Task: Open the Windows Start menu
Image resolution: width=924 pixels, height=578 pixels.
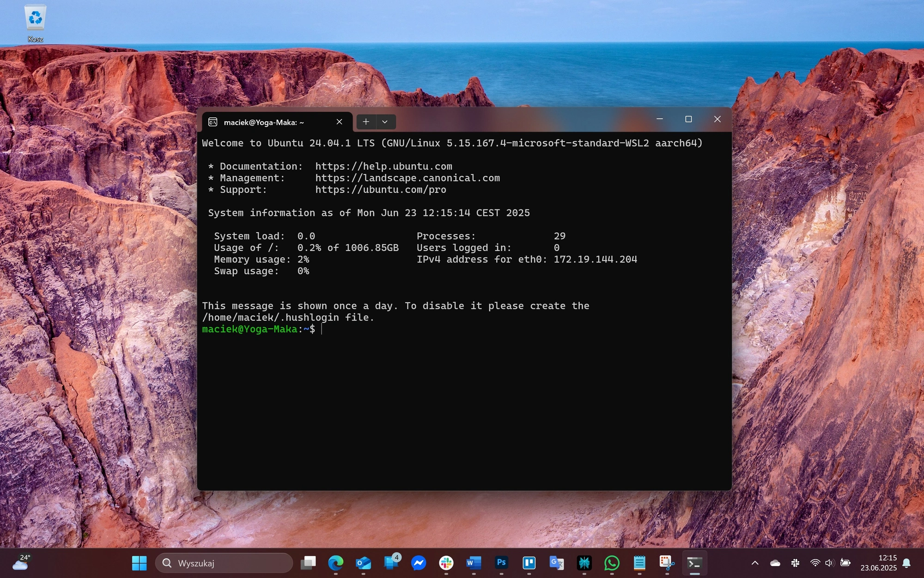Action: pyautogui.click(x=139, y=563)
